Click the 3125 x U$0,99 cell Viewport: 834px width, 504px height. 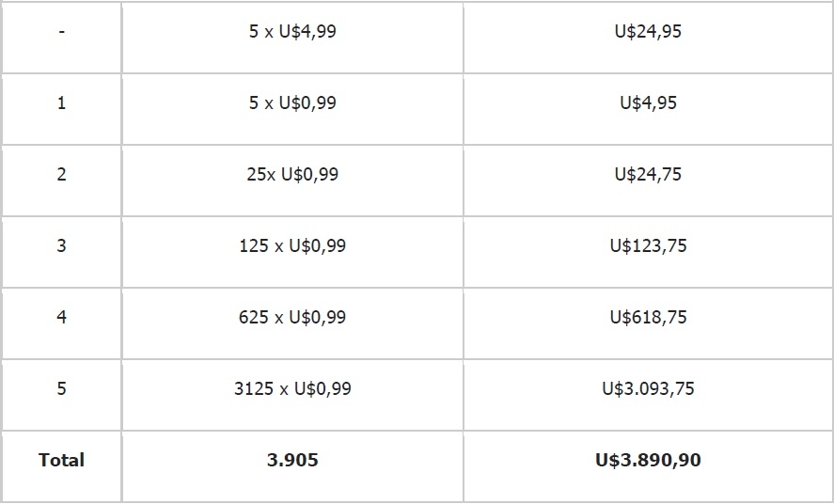292,389
